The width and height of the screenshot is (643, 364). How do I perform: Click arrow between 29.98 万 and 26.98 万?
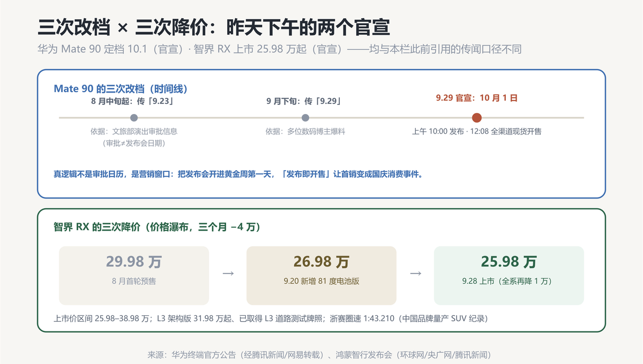(x=228, y=274)
